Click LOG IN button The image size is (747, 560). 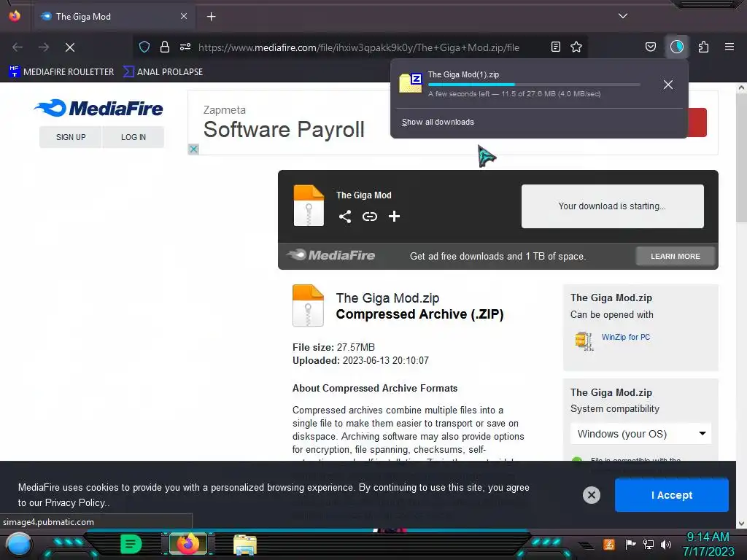[x=133, y=137]
